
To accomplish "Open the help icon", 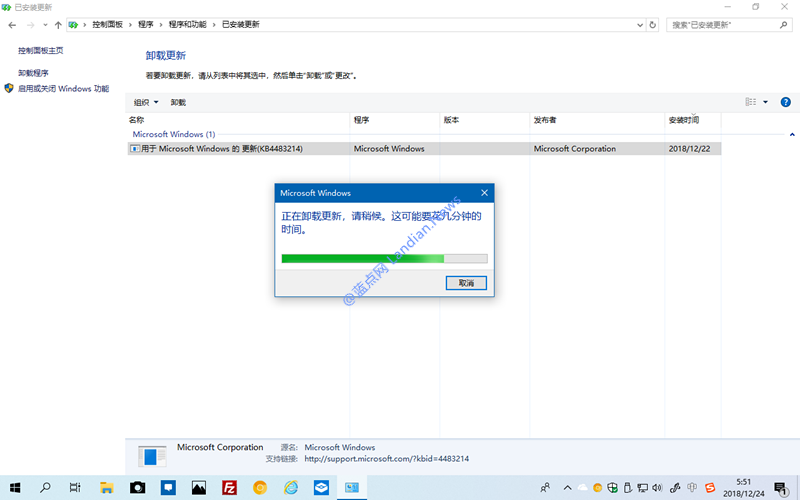I will coord(786,102).
